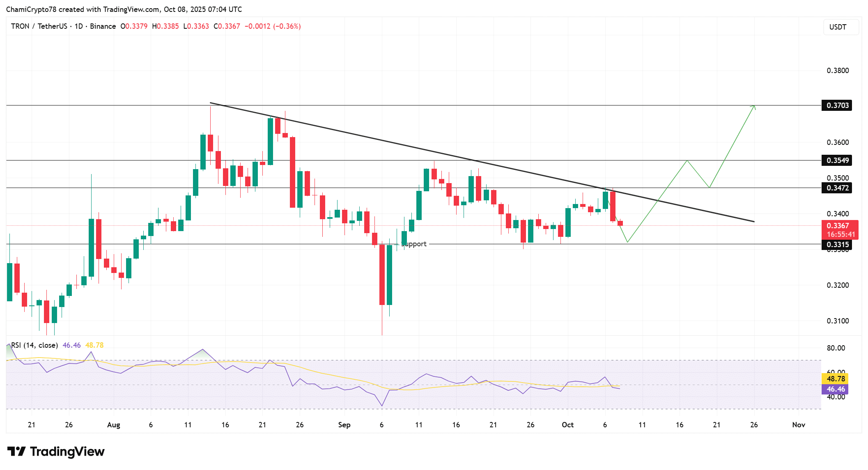Screen dimensions: 868x470
Task: Click the current price 0.3367 countdown label
Action: 840,230
